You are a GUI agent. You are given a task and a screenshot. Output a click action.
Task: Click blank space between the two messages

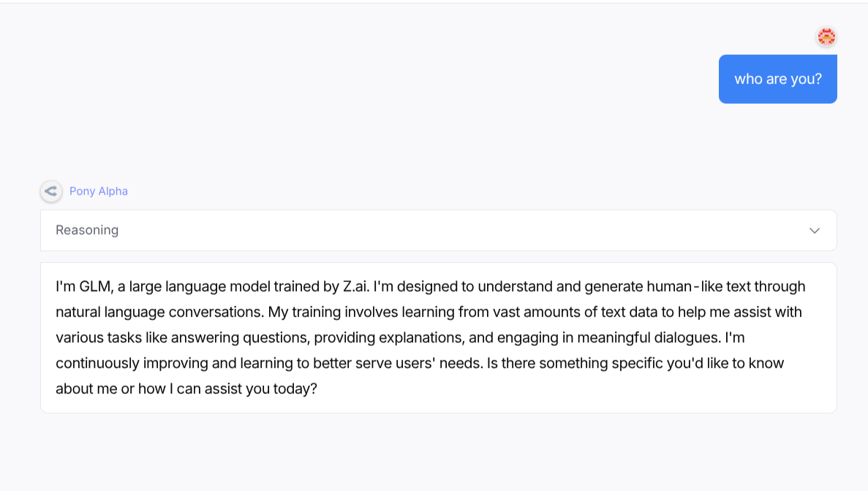point(439,142)
